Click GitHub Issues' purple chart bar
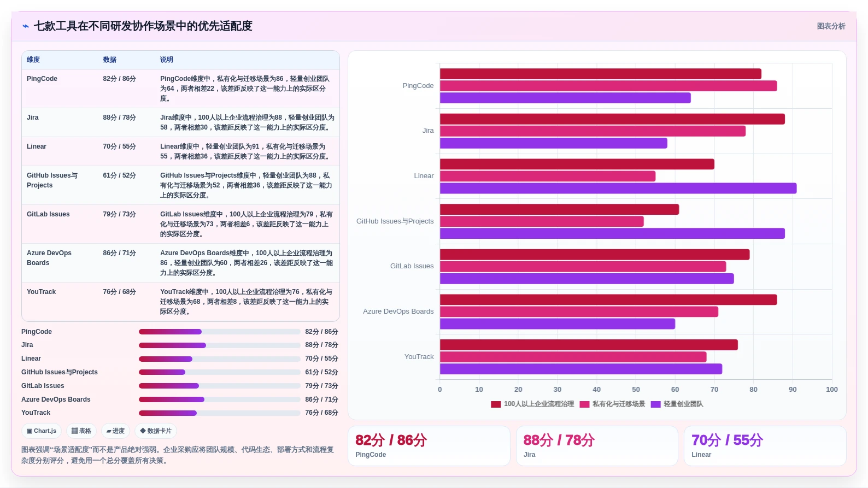The image size is (868, 488). click(612, 234)
